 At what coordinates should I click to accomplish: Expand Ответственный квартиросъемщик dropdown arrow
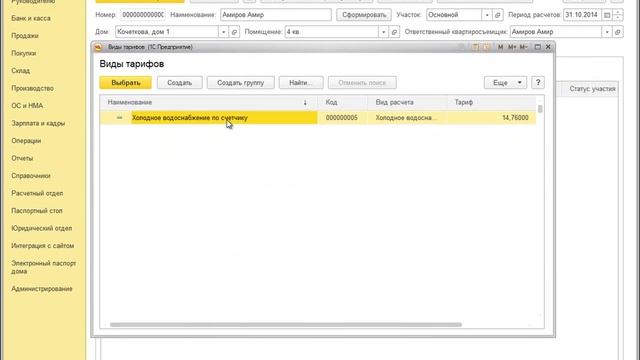[x=607, y=32]
